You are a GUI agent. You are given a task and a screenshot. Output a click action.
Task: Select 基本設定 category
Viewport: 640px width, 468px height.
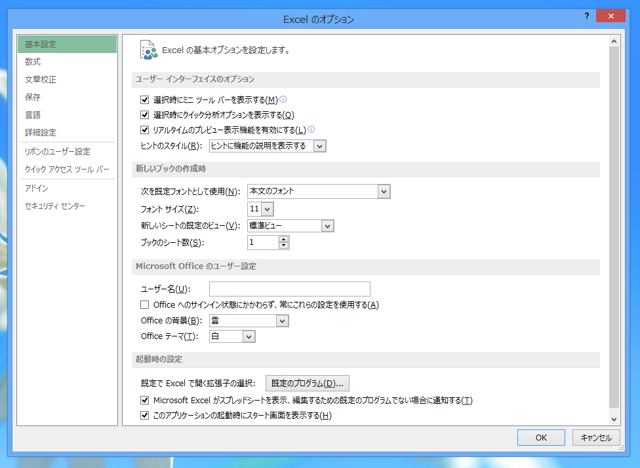pos(67,44)
